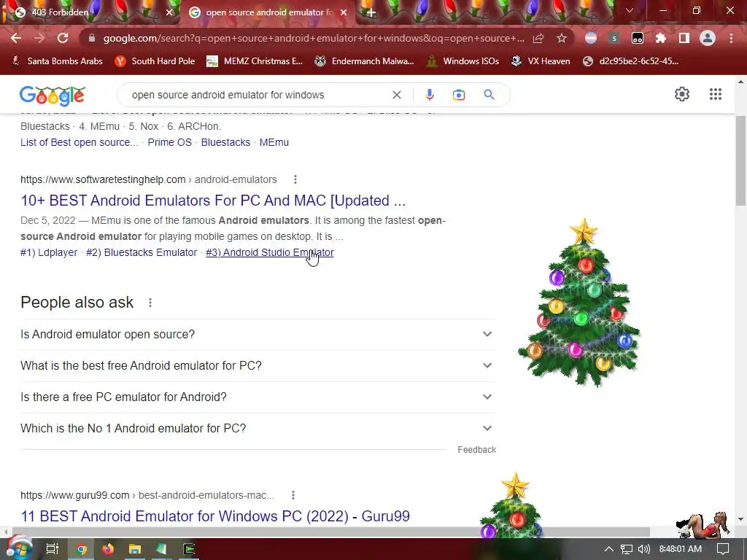
Task: Open the clock showing 8:48:01 AM
Action: 681,549
